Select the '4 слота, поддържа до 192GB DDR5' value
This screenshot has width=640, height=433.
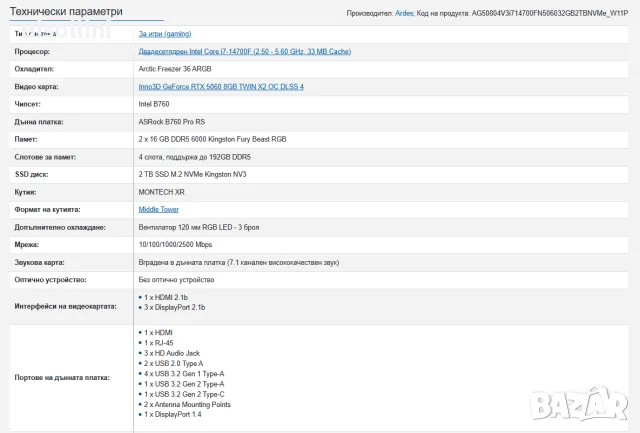pos(195,157)
